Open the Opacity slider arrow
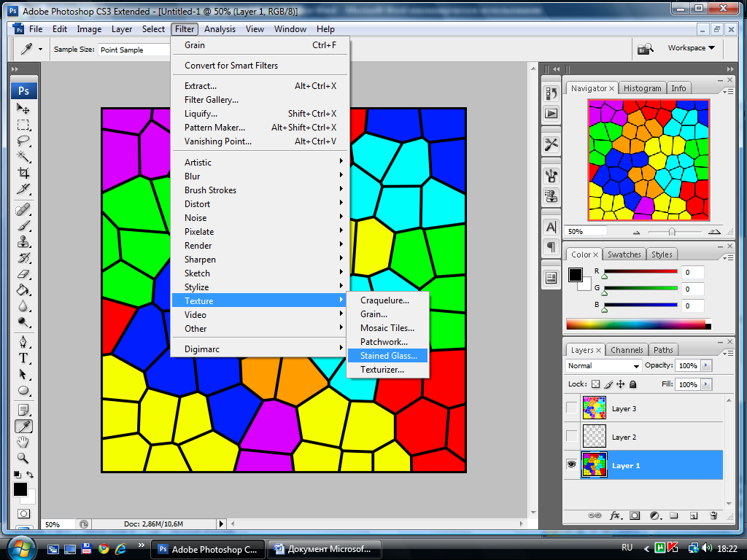This screenshot has height=560, width=747. click(706, 366)
